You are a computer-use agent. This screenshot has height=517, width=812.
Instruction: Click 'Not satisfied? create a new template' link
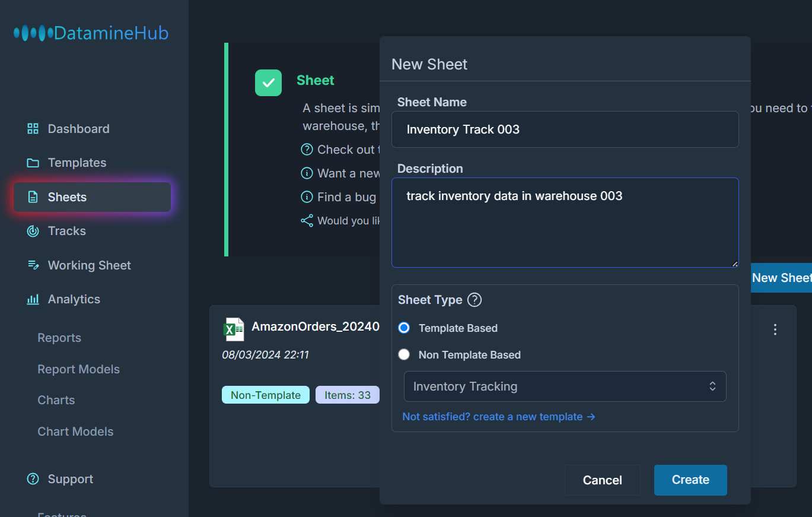[x=498, y=417]
